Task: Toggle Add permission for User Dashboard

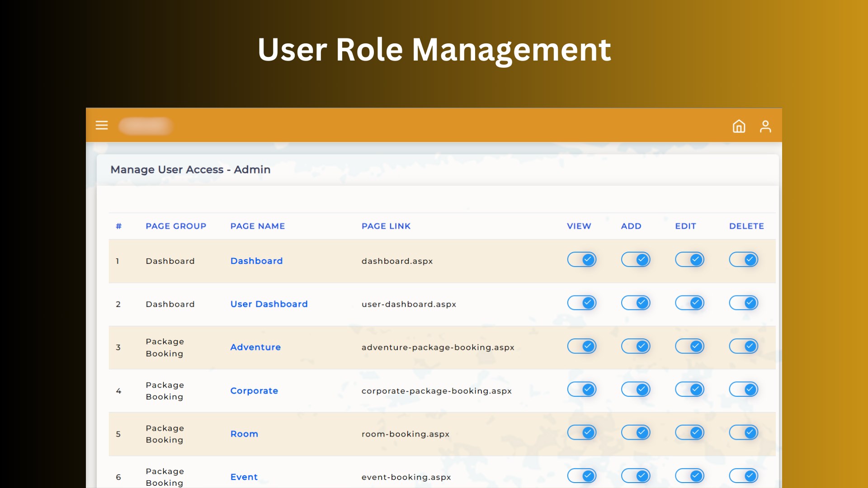Action: pyautogui.click(x=636, y=303)
